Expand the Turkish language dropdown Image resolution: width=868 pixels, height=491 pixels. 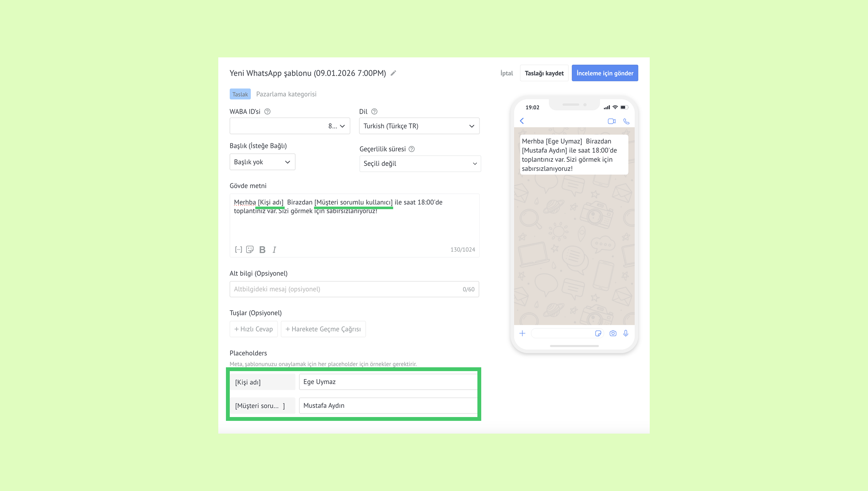(x=419, y=126)
